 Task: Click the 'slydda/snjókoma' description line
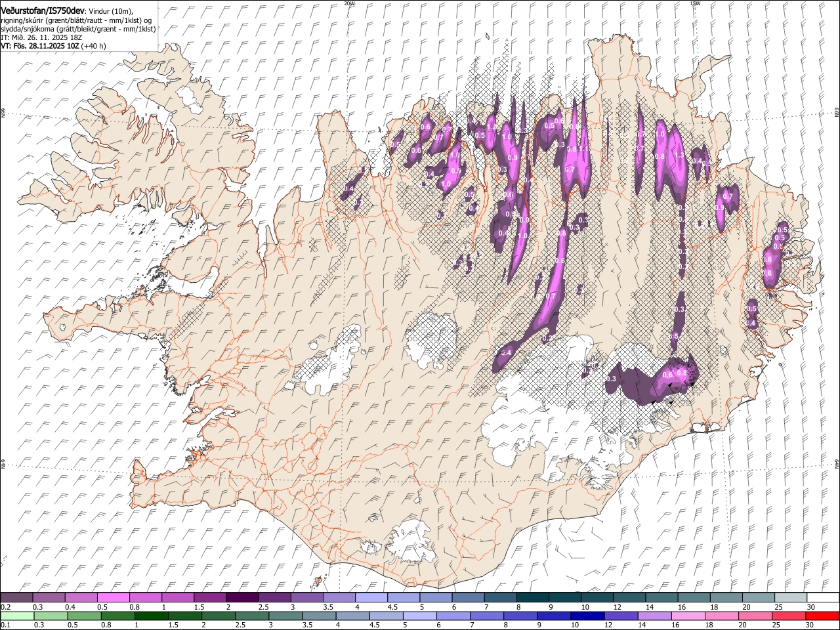pos(78,29)
